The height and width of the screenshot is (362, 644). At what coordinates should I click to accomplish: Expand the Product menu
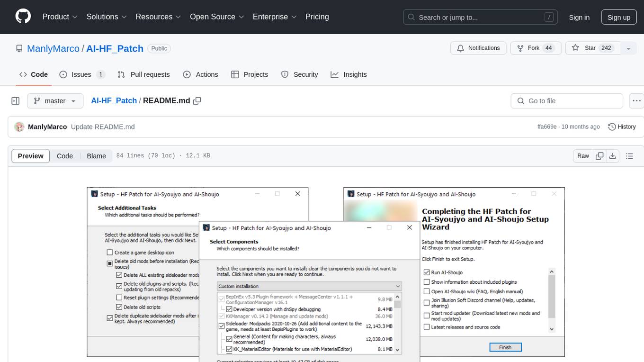click(x=60, y=17)
